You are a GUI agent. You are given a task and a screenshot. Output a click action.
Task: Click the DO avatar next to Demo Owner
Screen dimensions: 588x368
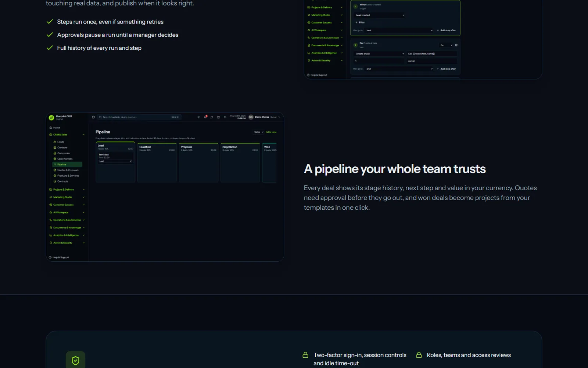[x=251, y=117]
